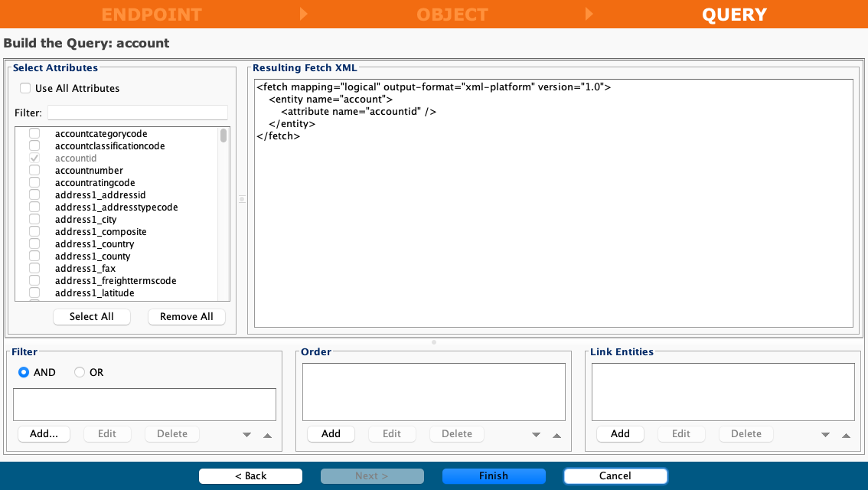Select the AND filter radio button
This screenshot has width=868, height=490.
(x=24, y=372)
